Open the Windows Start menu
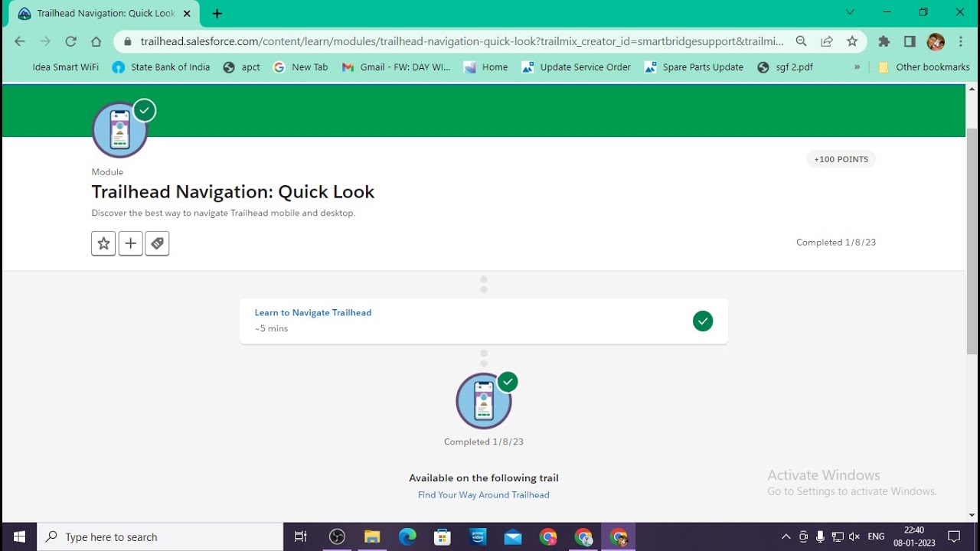The image size is (980, 551). (x=19, y=537)
